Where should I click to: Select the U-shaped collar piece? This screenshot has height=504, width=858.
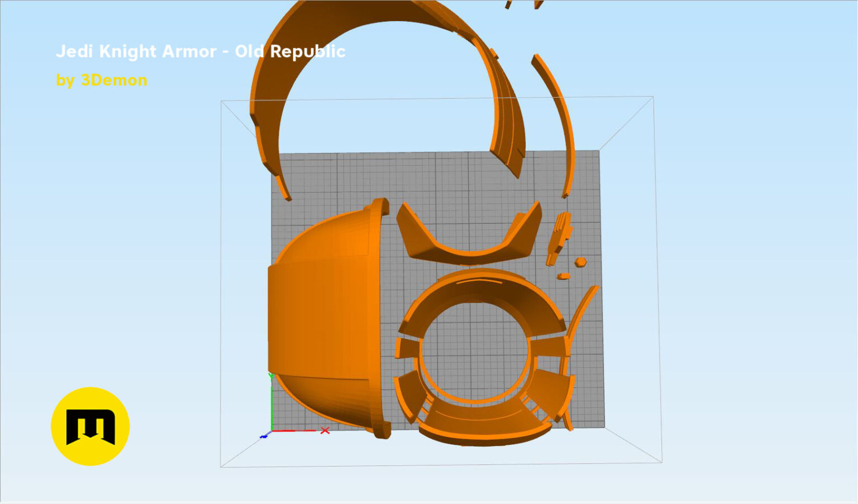tap(469, 234)
